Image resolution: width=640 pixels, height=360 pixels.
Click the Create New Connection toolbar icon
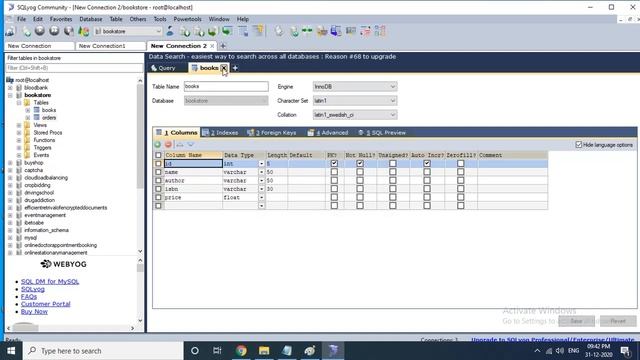tap(11, 31)
